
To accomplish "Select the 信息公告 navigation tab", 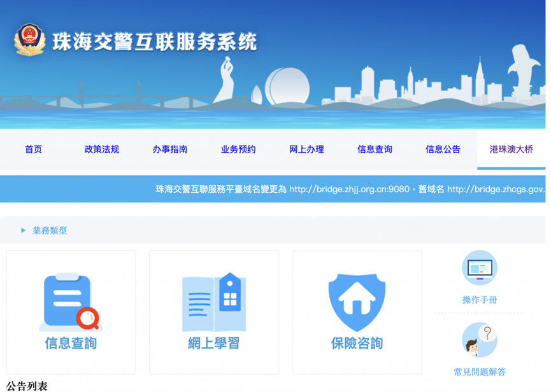I will pos(443,150).
